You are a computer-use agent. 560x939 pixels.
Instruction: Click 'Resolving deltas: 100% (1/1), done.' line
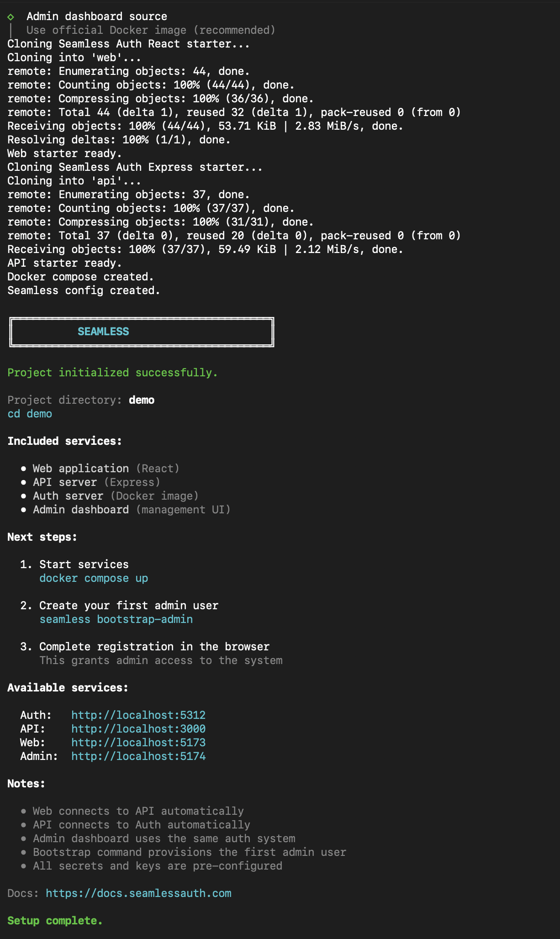(119, 140)
